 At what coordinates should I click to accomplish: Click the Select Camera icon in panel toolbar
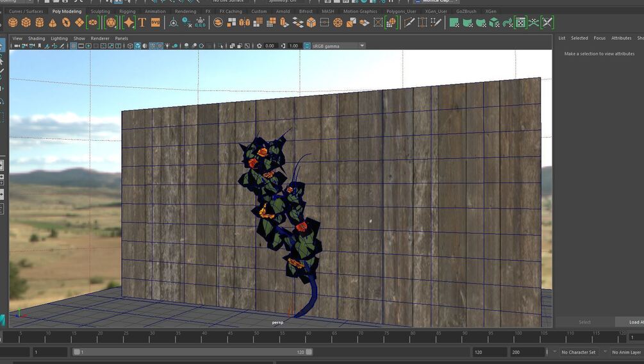pos(17,46)
